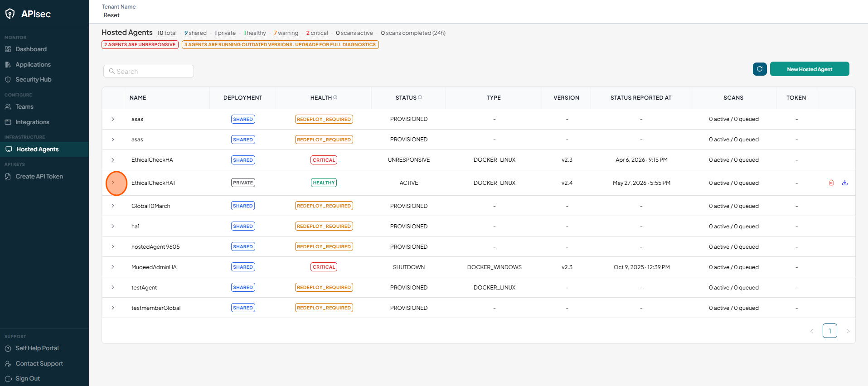The image size is (868, 386).
Task: Expand the testmemberGlobal row
Action: (x=113, y=308)
